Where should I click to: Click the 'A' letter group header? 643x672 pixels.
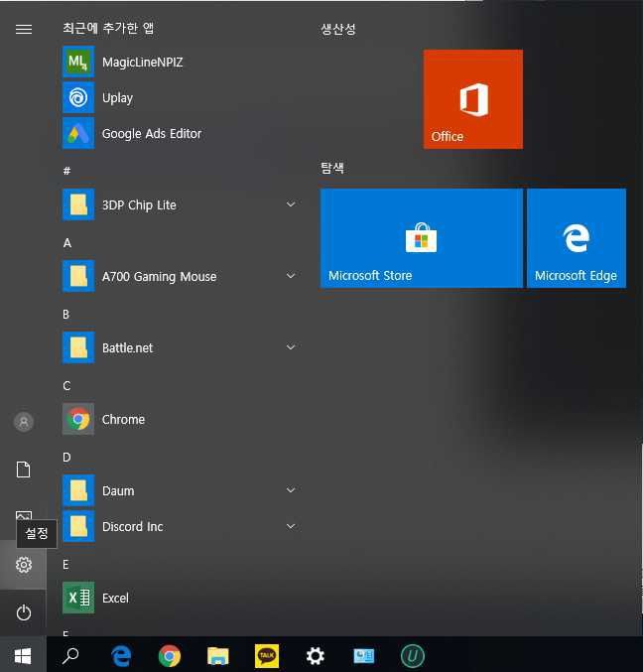coord(67,243)
